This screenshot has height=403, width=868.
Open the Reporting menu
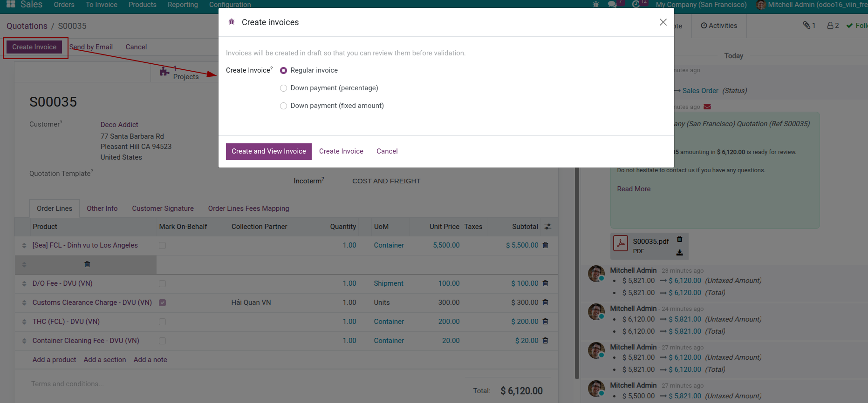[183, 5]
